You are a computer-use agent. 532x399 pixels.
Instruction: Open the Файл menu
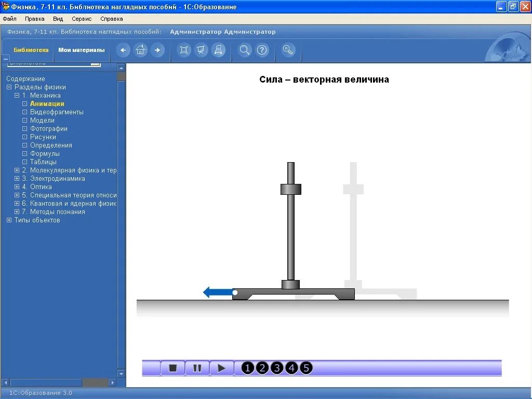point(9,19)
